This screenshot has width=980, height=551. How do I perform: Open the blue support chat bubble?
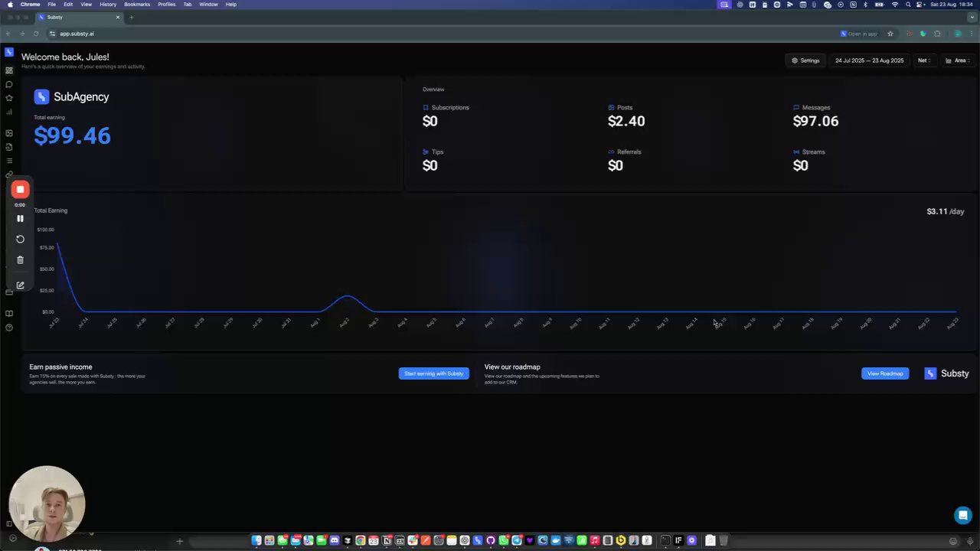point(963,515)
